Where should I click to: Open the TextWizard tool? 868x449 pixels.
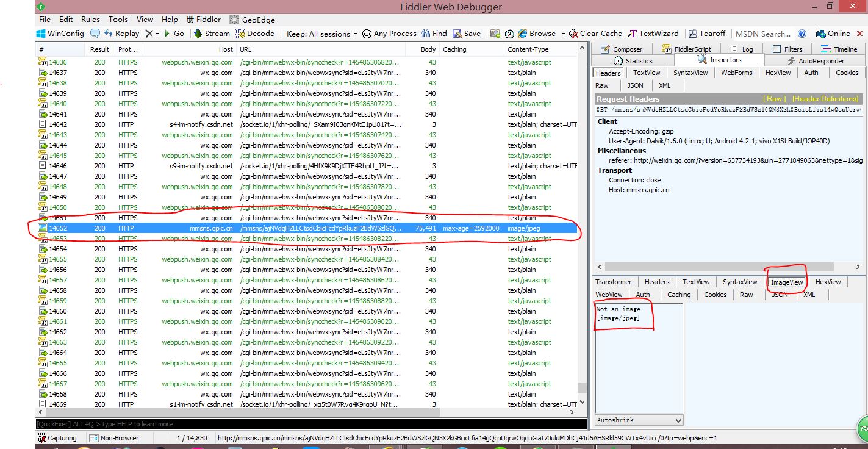(653, 34)
